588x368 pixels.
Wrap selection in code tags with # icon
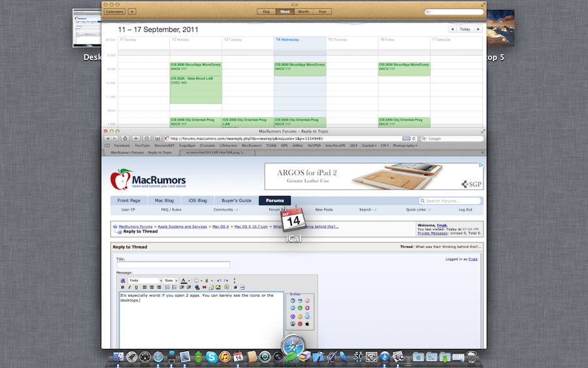(235, 288)
